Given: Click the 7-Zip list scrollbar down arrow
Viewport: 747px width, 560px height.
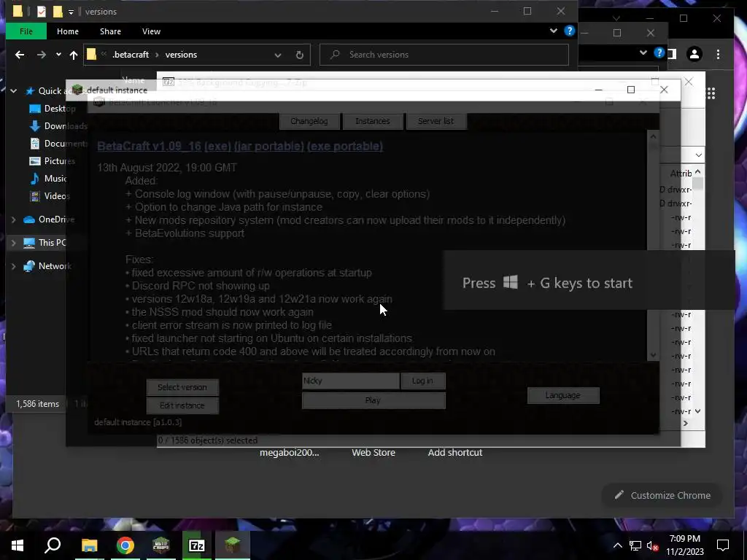Looking at the screenshot, I should (698, 411).
